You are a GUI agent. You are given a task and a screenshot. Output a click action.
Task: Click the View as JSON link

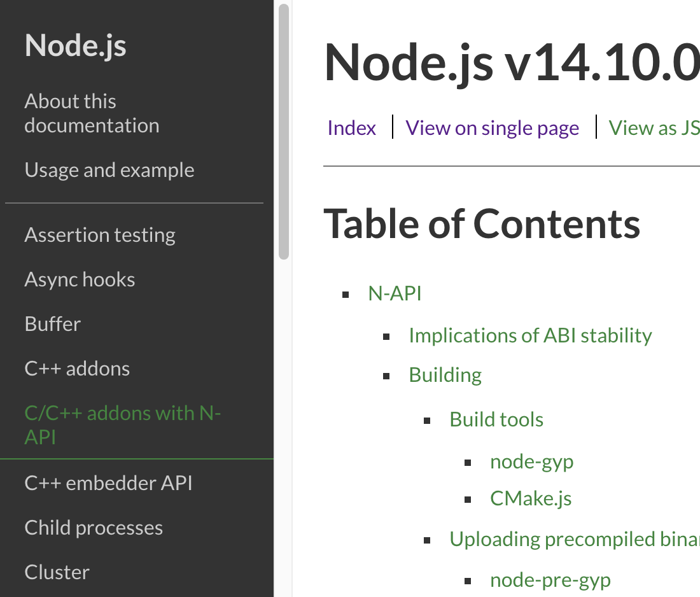coord(654,128)
